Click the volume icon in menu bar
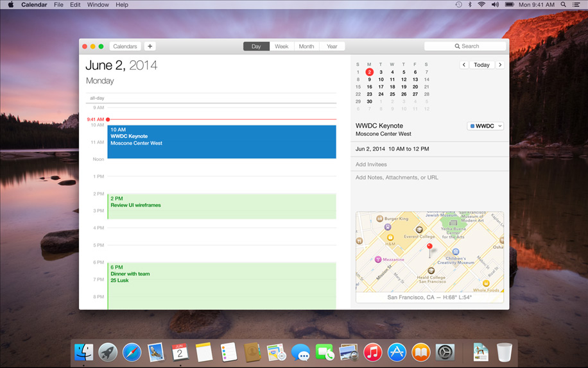Viewport: 588px width, 368px height. 495,4
